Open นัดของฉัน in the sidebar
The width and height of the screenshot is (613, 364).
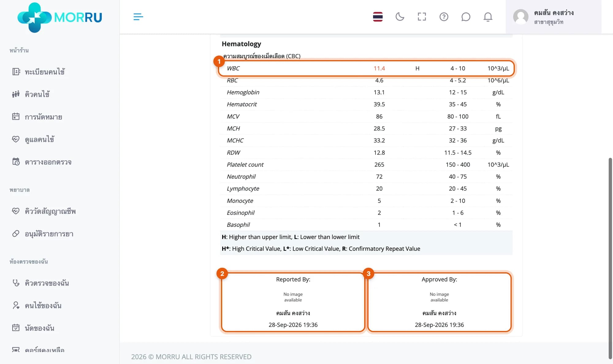click(x=39, y=328)
